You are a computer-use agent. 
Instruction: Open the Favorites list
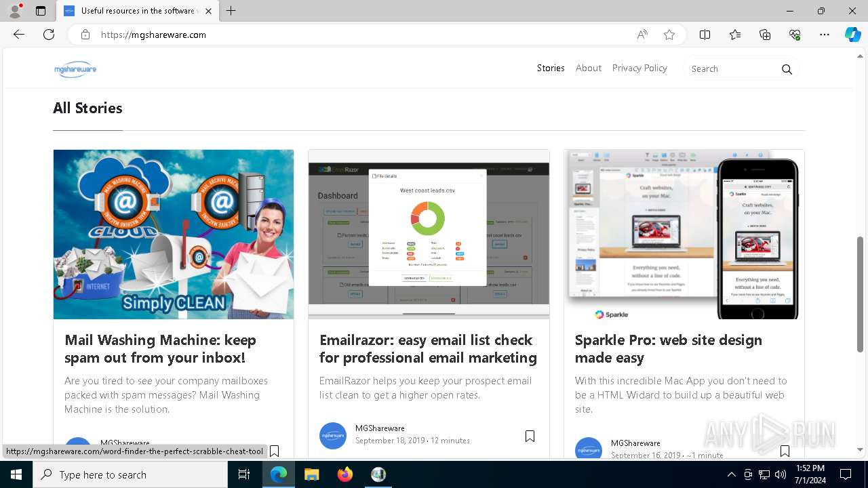(x=735, y=35)
